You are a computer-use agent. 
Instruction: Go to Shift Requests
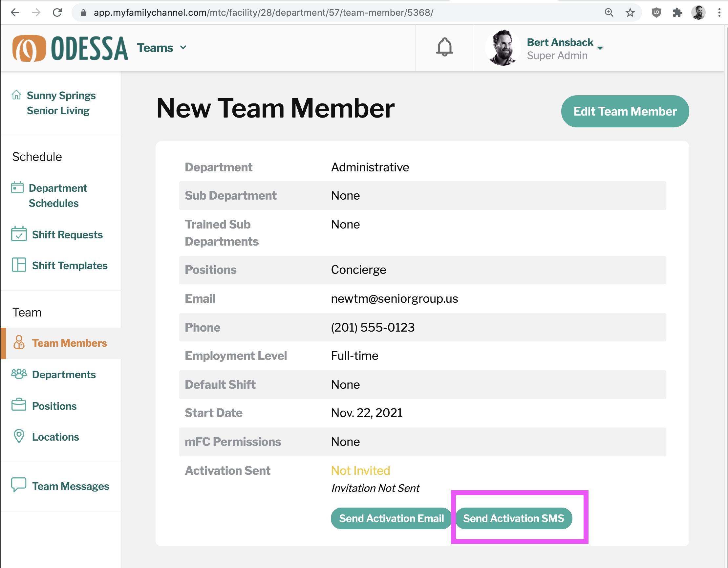[67, 235]
